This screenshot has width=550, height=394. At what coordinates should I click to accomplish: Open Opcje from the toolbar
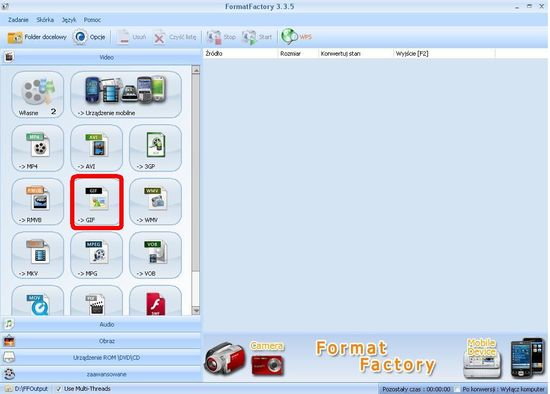[x=89, y=37]
